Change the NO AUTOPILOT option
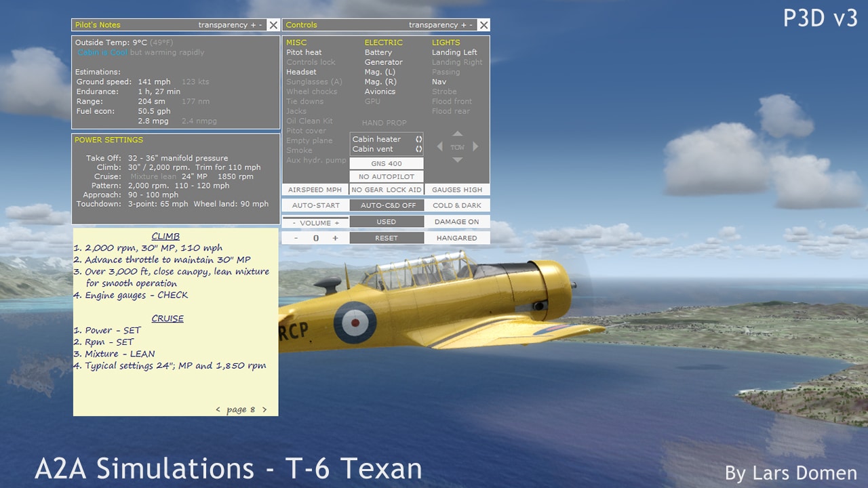Screen dimensions: 868x488 point(387,176)
